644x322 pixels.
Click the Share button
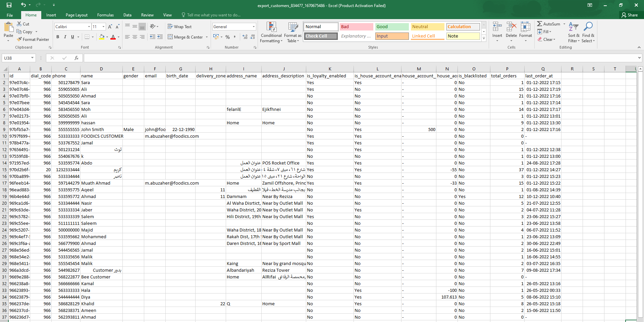(630, 15)
